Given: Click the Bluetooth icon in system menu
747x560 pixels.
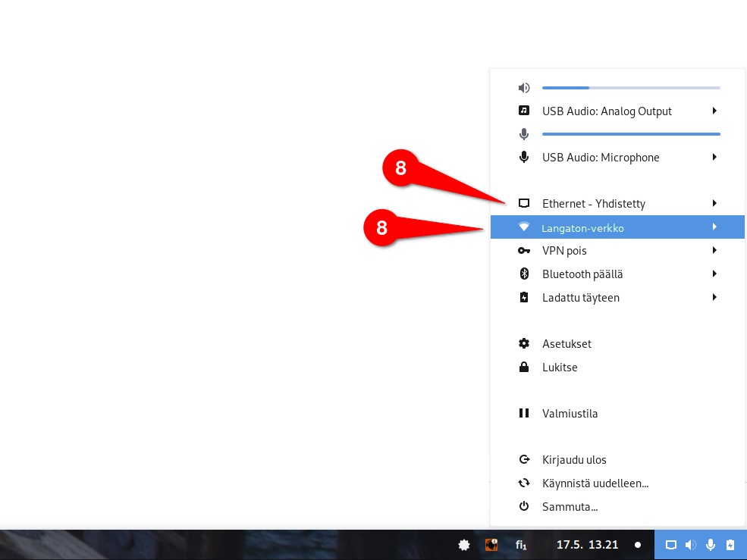Looking at the screenshot, I should click(523, 274).
